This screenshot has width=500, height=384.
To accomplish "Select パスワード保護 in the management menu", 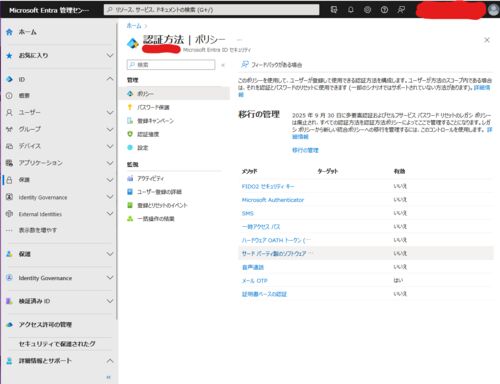I will tap(153, 107).
